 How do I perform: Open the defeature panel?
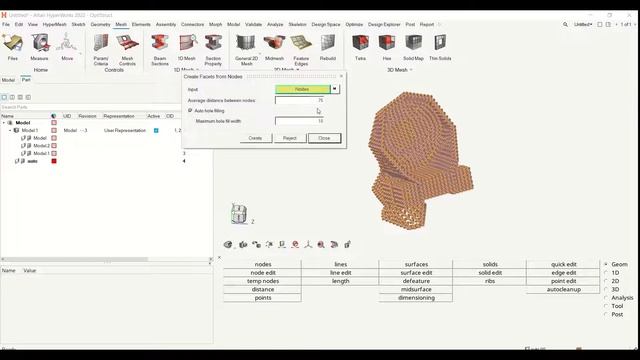(x=416, y=281)
